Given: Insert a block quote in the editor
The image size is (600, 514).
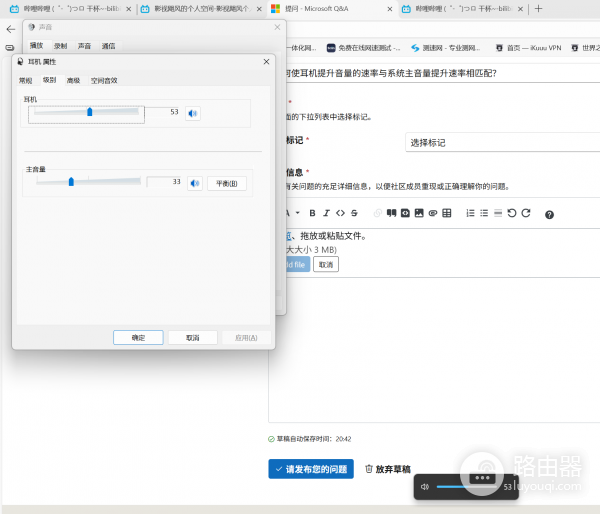Looking at the screenshot, I should click(391, 213).
